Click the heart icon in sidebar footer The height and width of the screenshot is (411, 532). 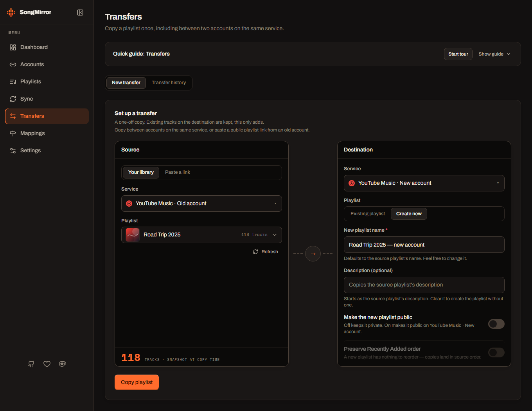[47, 364]
